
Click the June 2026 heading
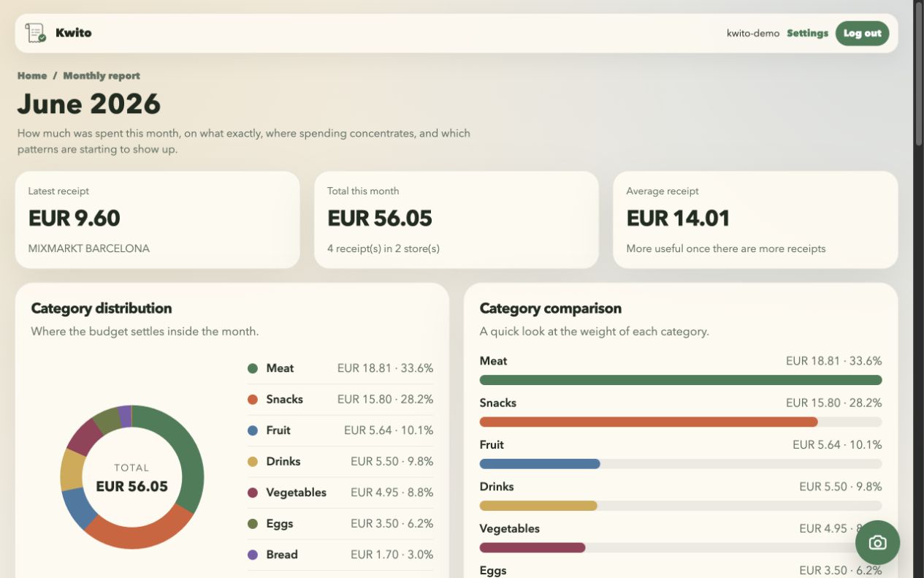(x=89, y=104)
